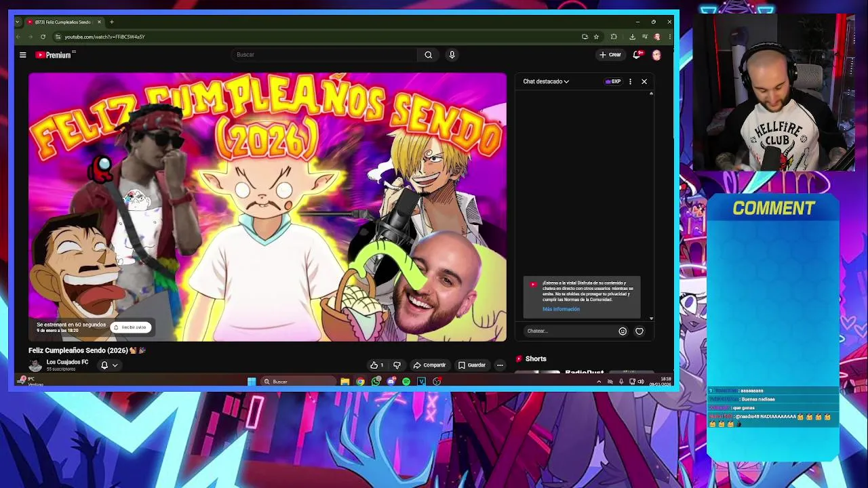
Task: Show hidden system tray icons chevron
Action: click(x=599, y=382)
